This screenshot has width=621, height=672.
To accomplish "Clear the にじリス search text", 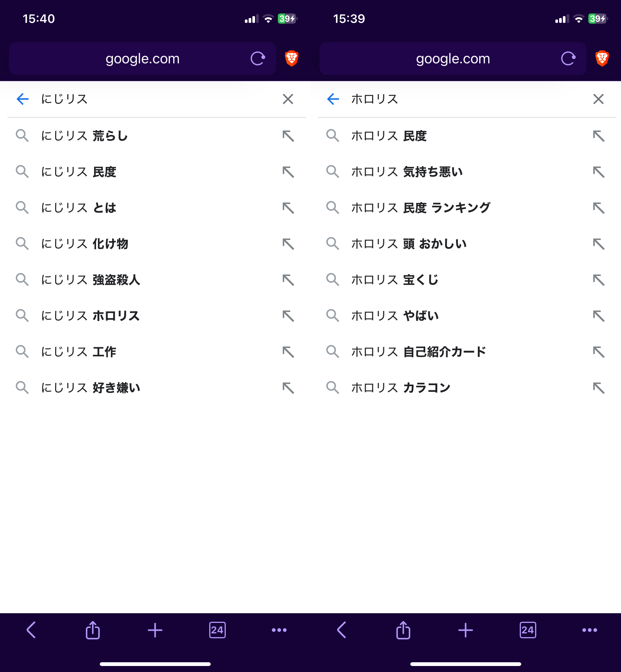I will pos(288,99).
